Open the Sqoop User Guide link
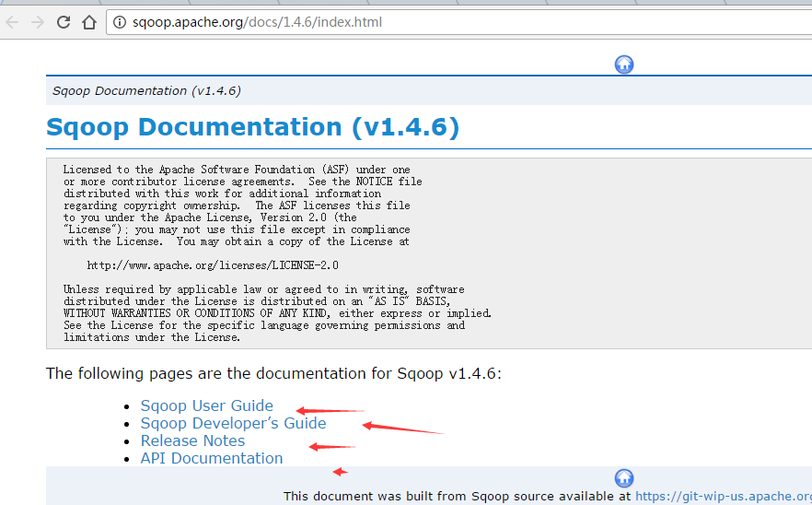The image size is (812, 505). click(206, 405)
